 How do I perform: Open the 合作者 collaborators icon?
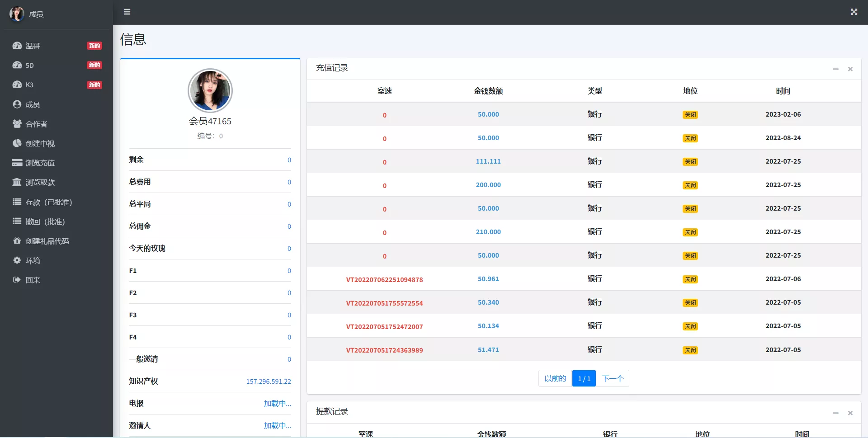click(17, 124)
